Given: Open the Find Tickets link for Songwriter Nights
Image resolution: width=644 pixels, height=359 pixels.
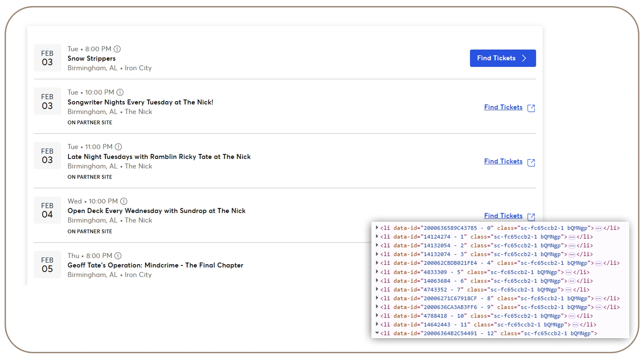Looking at the screenshot, I should pyautogui.click(x=503, y=107).
